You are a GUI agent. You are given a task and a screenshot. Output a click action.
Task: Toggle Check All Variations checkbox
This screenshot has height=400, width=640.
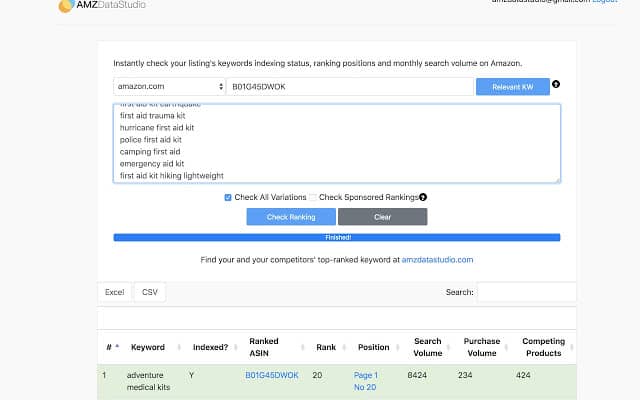tap(228, 198)
